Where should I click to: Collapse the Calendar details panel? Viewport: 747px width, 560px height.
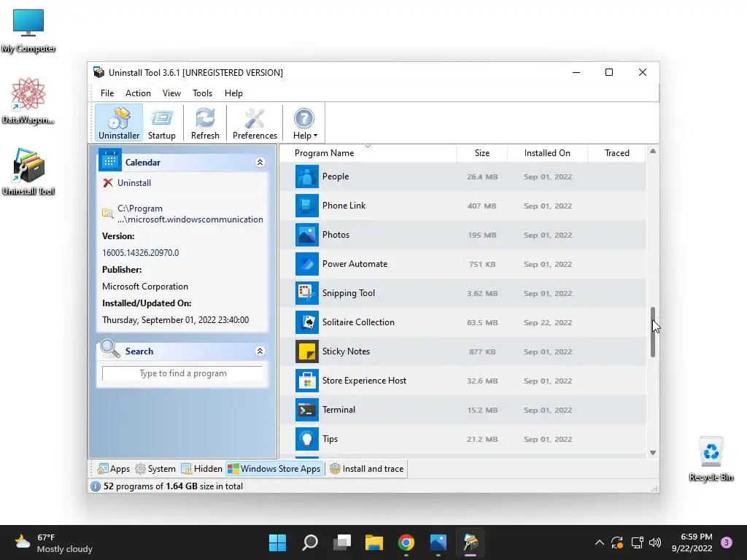pos(260,163)
